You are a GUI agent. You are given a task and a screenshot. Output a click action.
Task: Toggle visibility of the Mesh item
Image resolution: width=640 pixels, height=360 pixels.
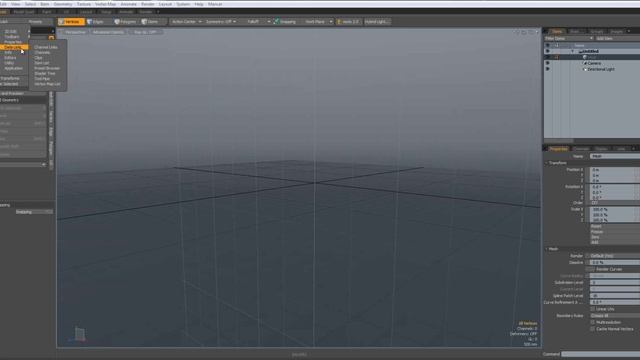pos(547,58)
